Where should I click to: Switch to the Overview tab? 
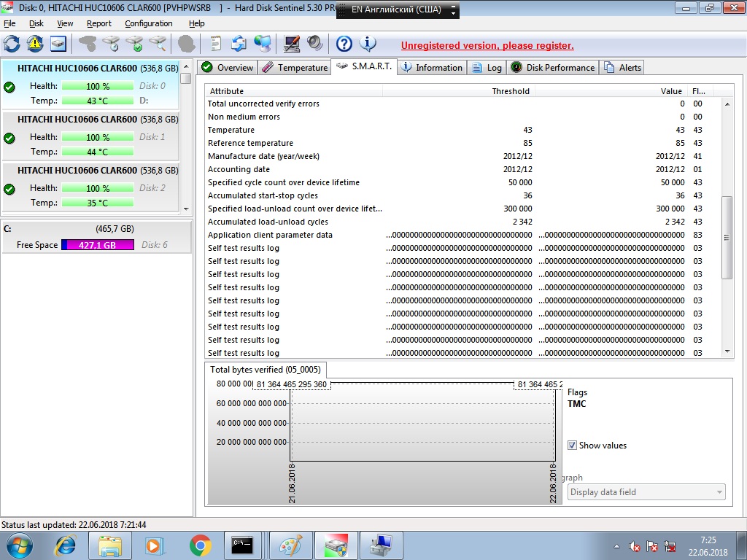pos(228,68)
